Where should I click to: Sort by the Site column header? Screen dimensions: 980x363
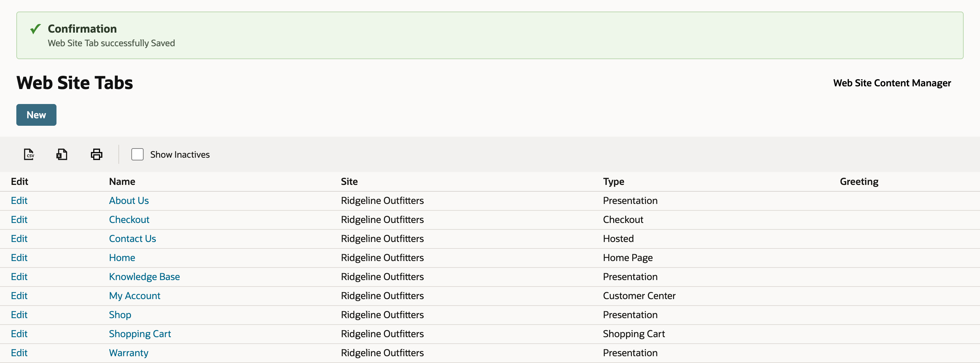click(x=349, y=181)
